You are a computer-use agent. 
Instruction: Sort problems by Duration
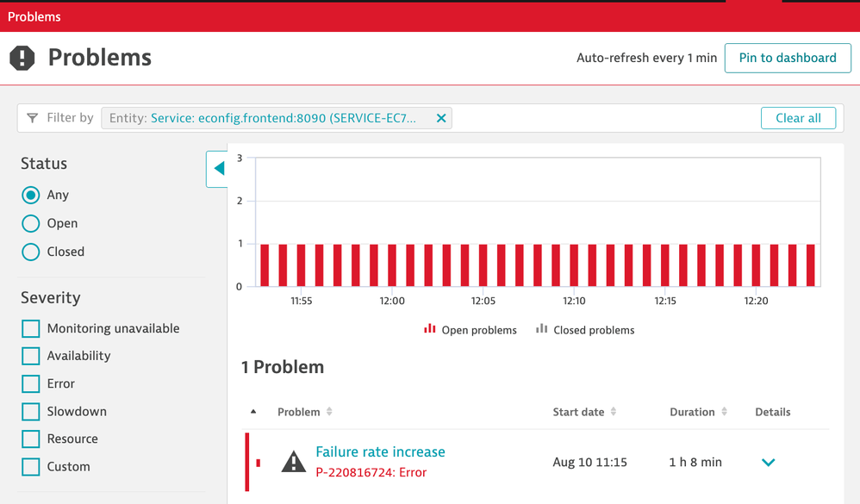[x=724, y=412]
